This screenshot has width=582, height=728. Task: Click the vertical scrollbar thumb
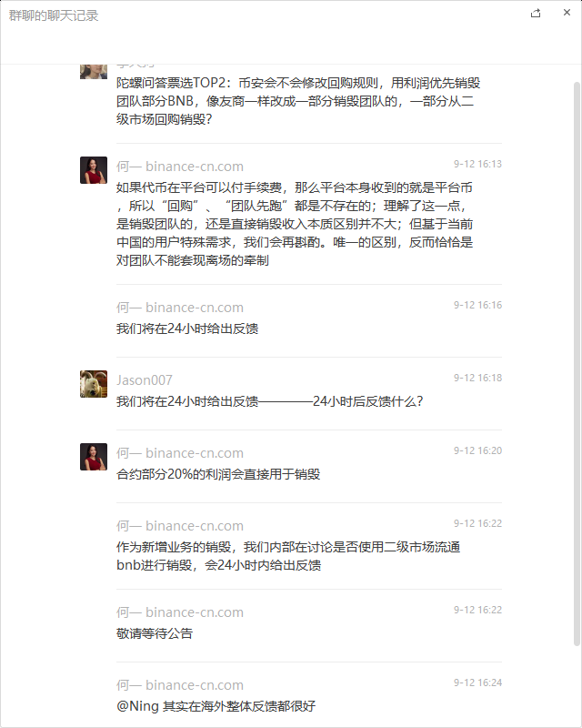577,363
